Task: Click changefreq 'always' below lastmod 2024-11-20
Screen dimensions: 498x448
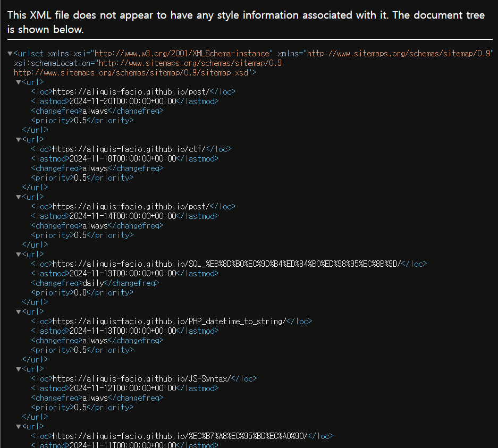Action: 97,111
